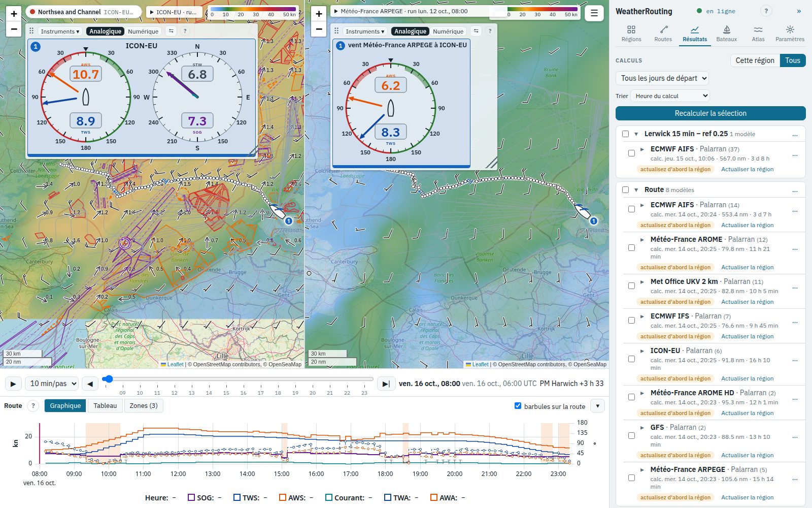Open options menu for the Lerwick 15 min group
The width and height of the screenshot is (812, 508).
[795, 134]
